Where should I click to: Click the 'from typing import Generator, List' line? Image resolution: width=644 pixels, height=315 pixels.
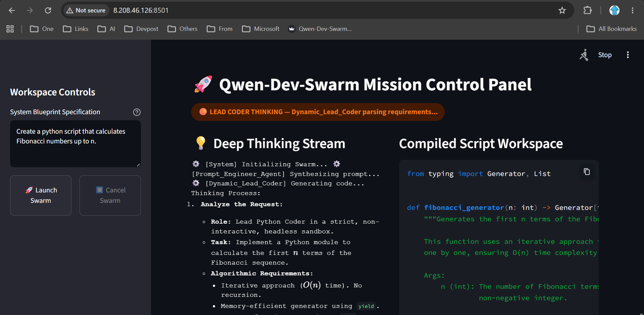pyautogui.click(x=479, y=174)
